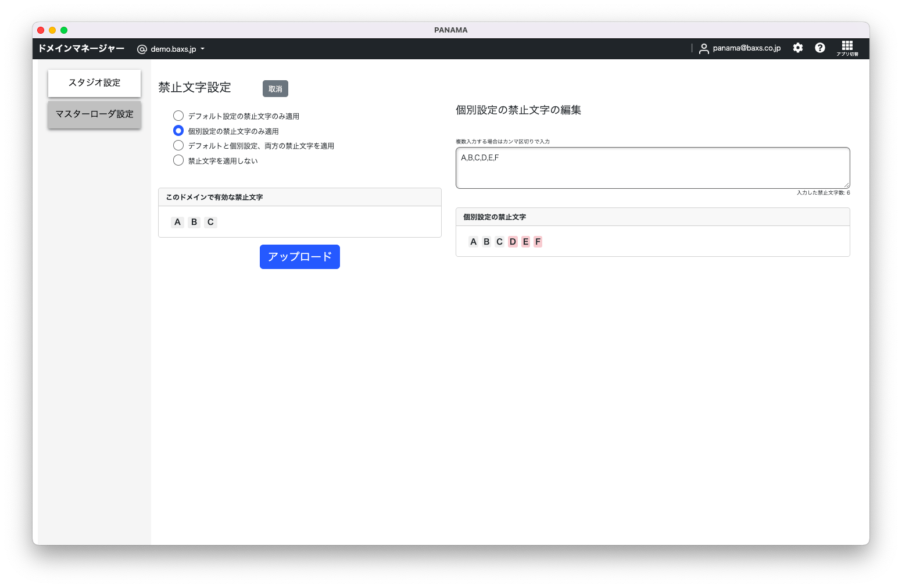Click the forbidden characters text area
This screenshot has height=588, width=902.
(x=652, y=168)
